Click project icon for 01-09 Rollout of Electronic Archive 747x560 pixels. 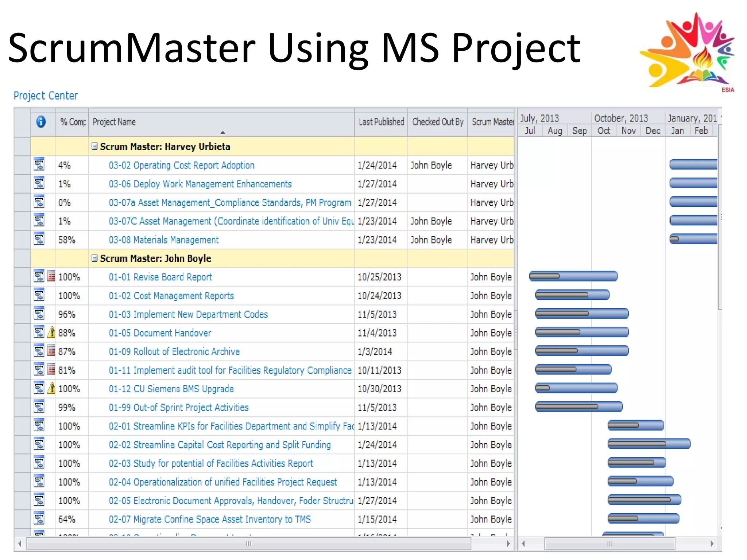tap(39, 351)
